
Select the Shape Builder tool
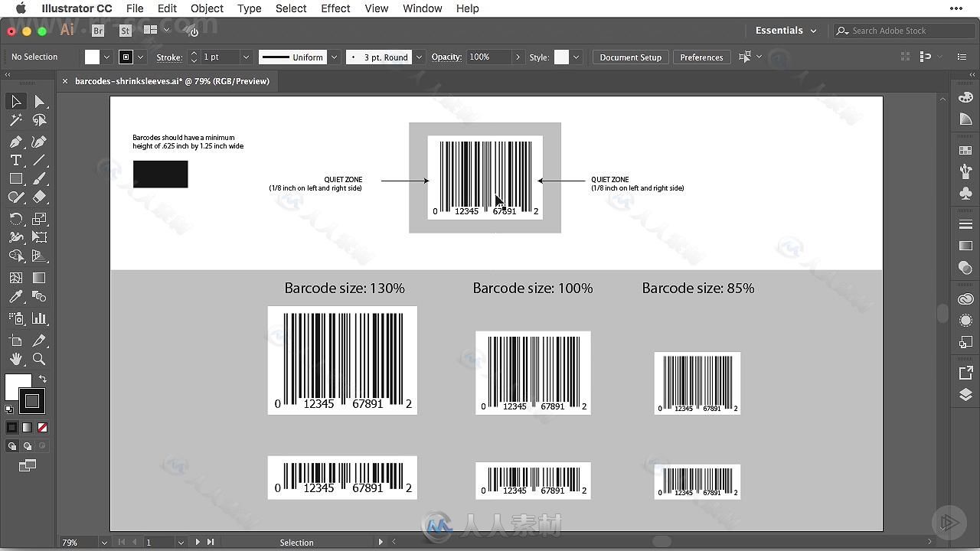coord(16,256)
